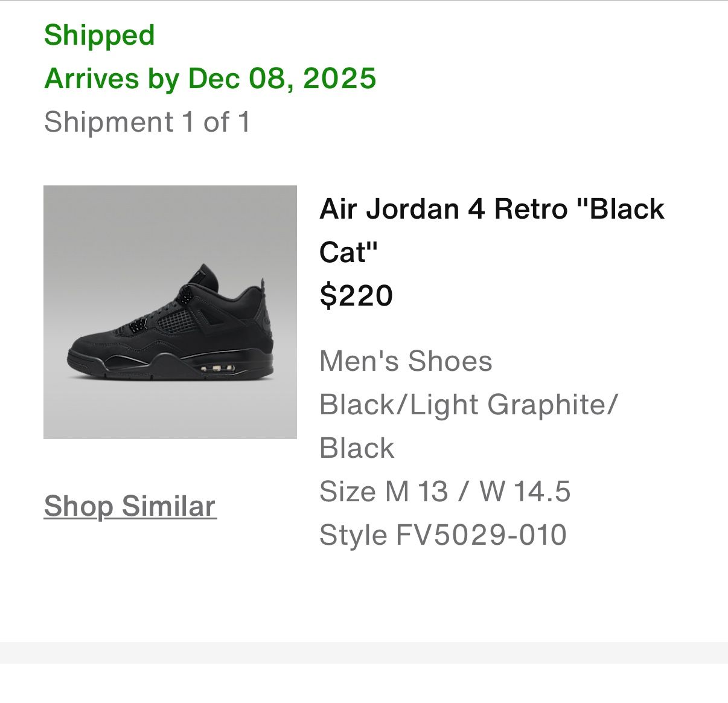Click the Style FV5029-010 number
The image size is (728, 703).
[442, 534]
